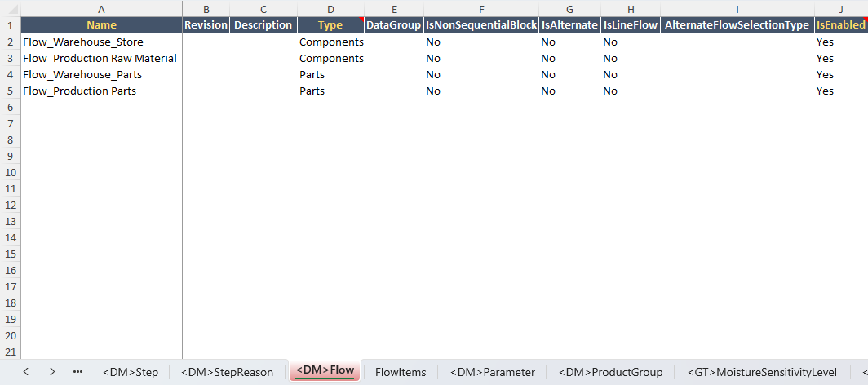Switch to the <DM>Step sheet tab
Image resolution: width=868 pixels, height=385 pixels.
tap(131, 372)
